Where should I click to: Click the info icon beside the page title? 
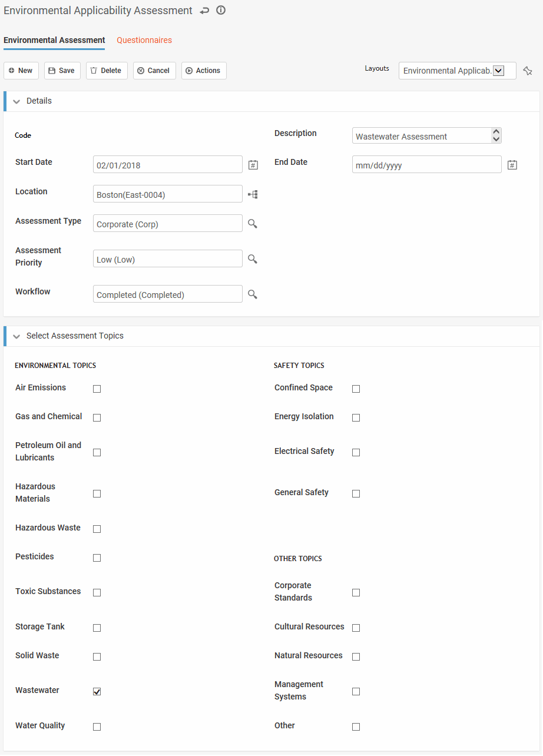tap(221, 11)
